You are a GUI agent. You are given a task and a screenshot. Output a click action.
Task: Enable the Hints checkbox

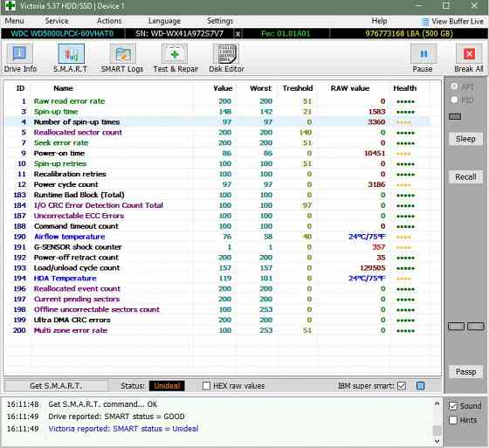click(x=453, y=420)
